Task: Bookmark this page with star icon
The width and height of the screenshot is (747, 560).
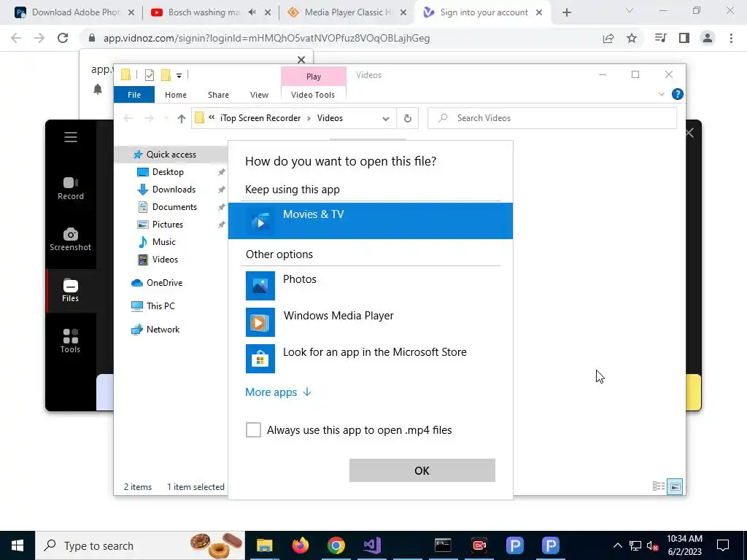Action: 632,38
